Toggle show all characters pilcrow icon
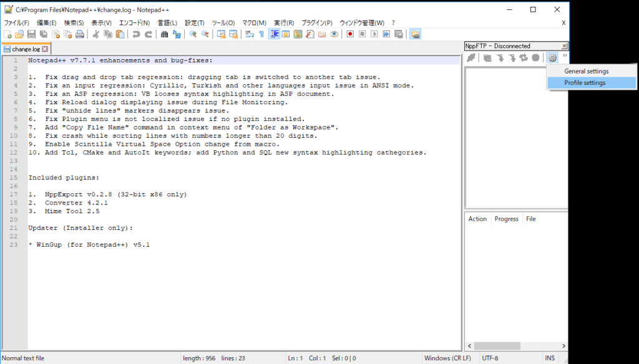Viewport: 639px width, 364px height. click(x=261, y=34)
